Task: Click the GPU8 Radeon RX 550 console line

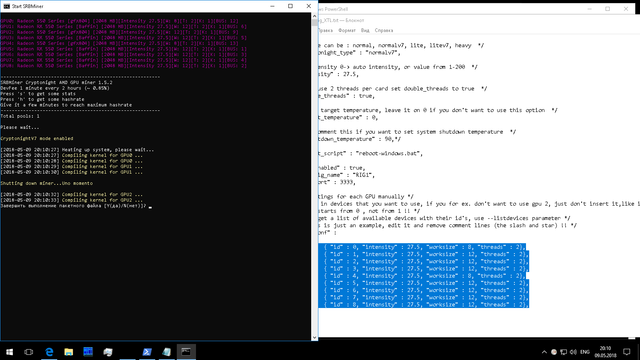Action: [x=124, y=66]
